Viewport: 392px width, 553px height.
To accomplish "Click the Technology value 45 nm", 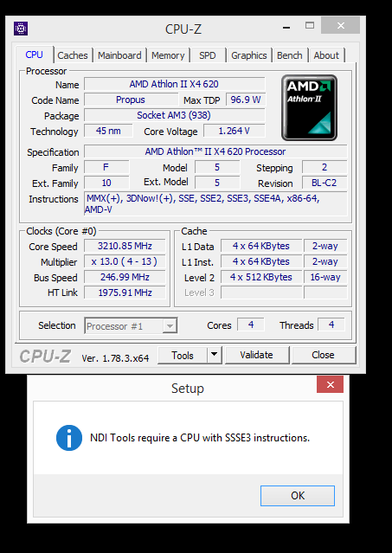I will 108,131.
